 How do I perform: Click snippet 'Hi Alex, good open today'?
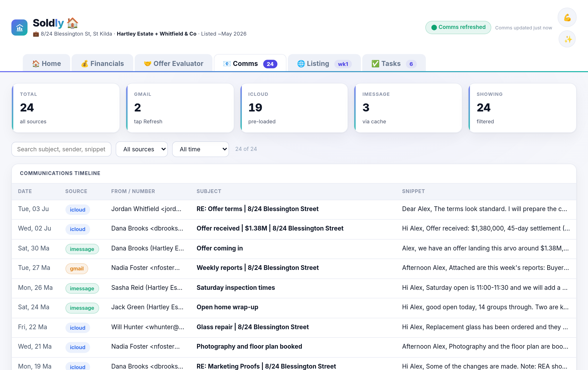click(485, 307)
